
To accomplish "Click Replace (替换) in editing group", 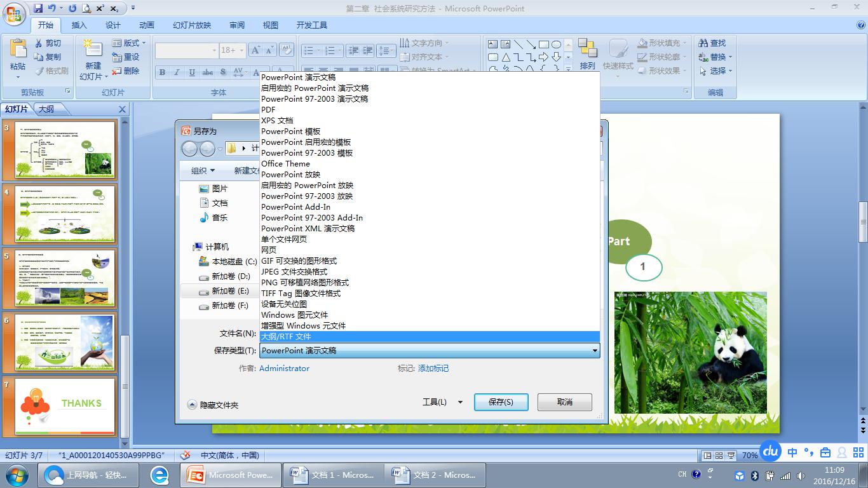I will (x=715, y=57).
